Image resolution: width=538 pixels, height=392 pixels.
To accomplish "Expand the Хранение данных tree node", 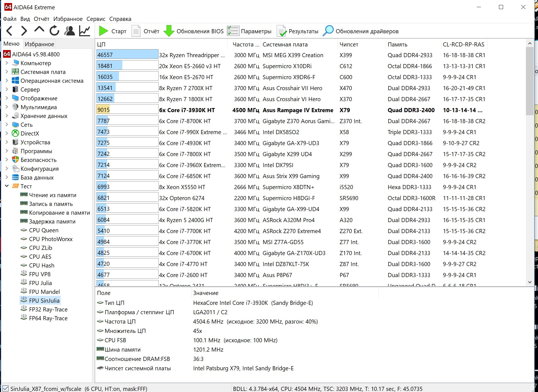I will (x=7, y=116).
